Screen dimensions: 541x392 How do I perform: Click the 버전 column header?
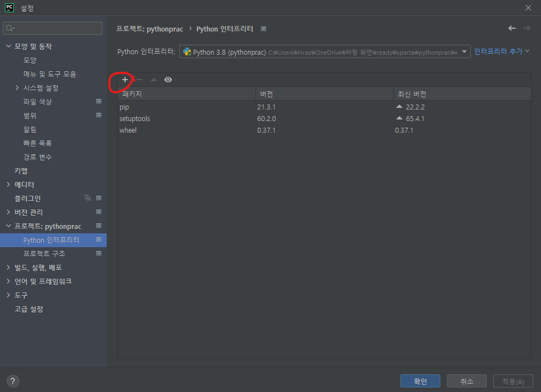click(x=324, y=94)
